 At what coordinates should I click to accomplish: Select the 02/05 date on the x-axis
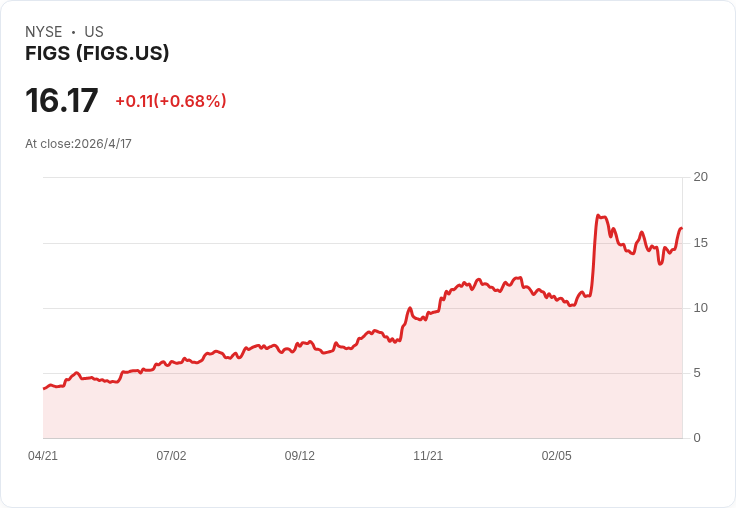click(557, 456)
